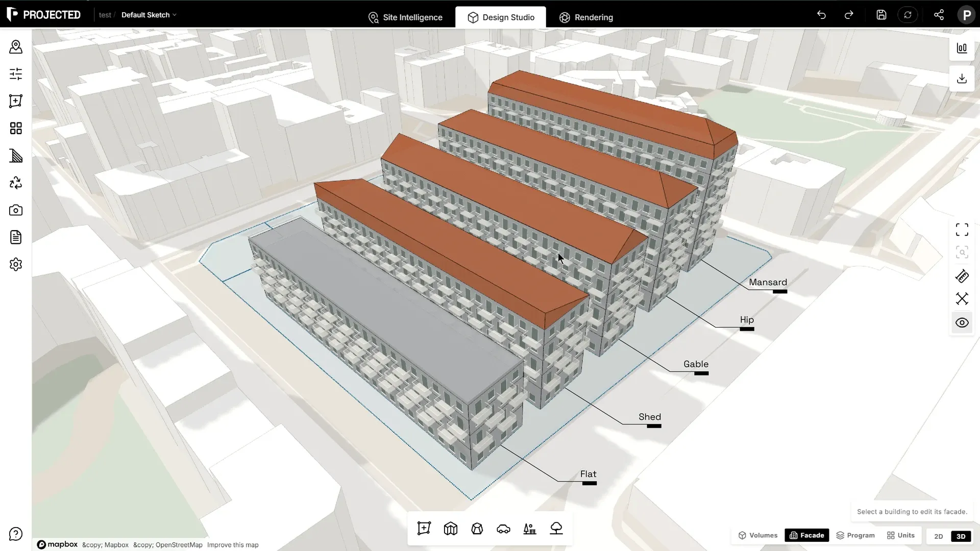Image resolution: width=980 pixels, height=551 pixels.
Task: Open the help question mark
Action: [x=16, y=534]
